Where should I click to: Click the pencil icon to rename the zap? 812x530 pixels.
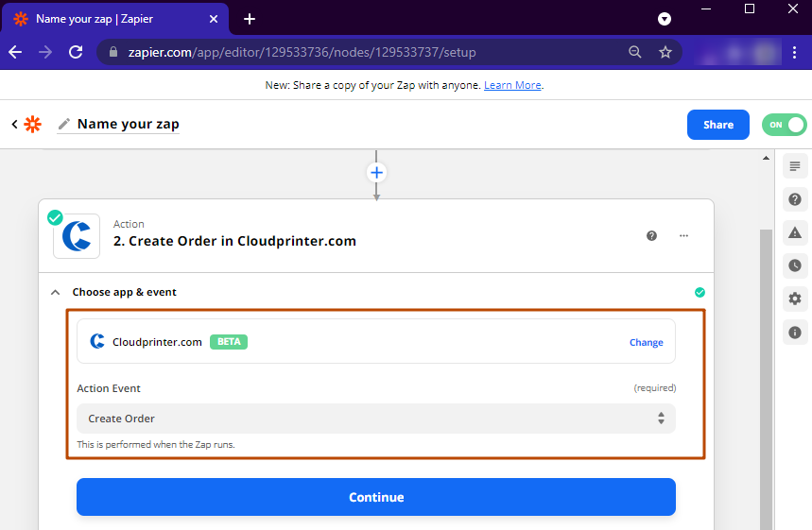pyautogui.click(x=63, y=124)
